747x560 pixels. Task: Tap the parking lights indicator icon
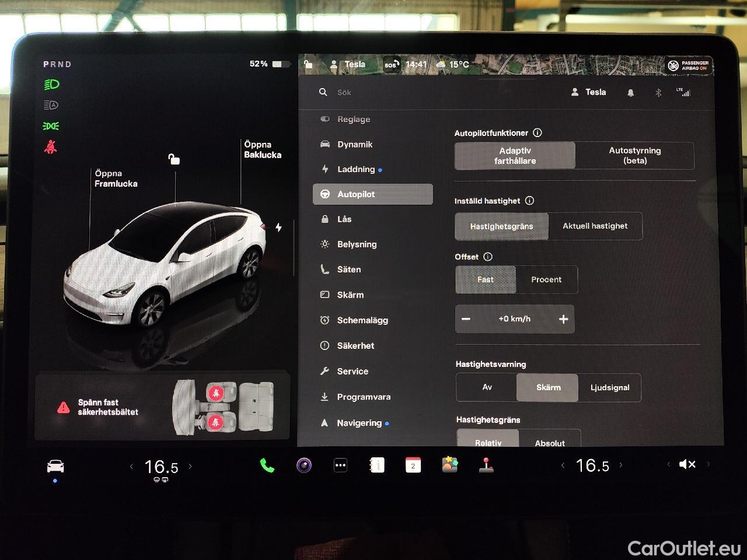51,126
